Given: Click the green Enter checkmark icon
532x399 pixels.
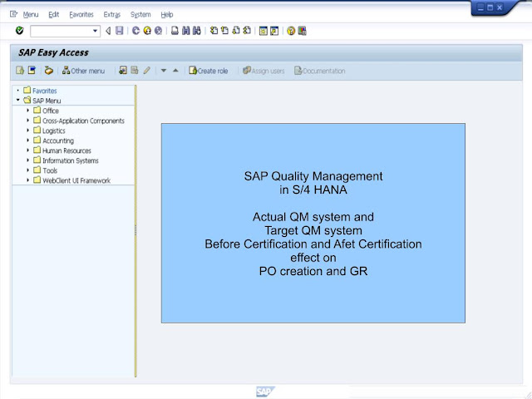Looking at the screenshot, I should tap(20, 31).
